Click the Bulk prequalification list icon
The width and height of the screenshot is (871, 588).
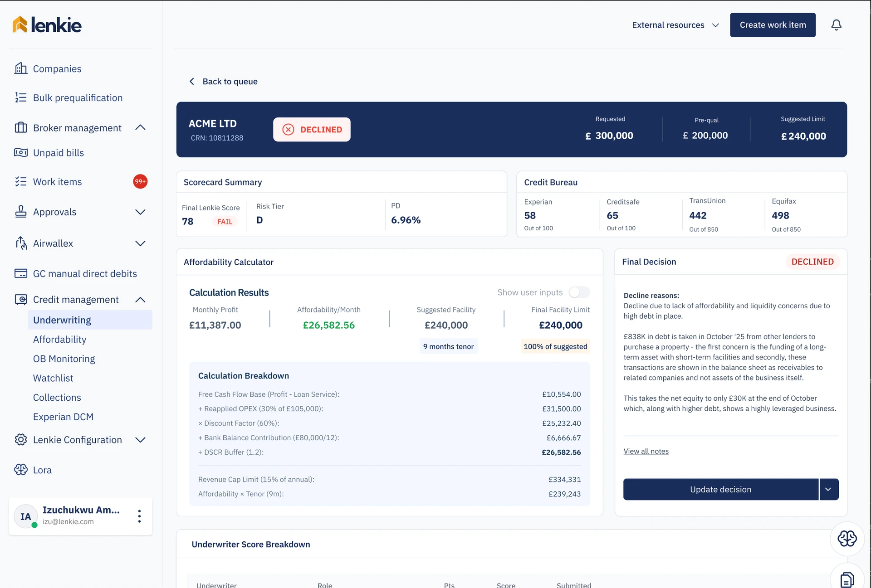click(x=21, y=97)
